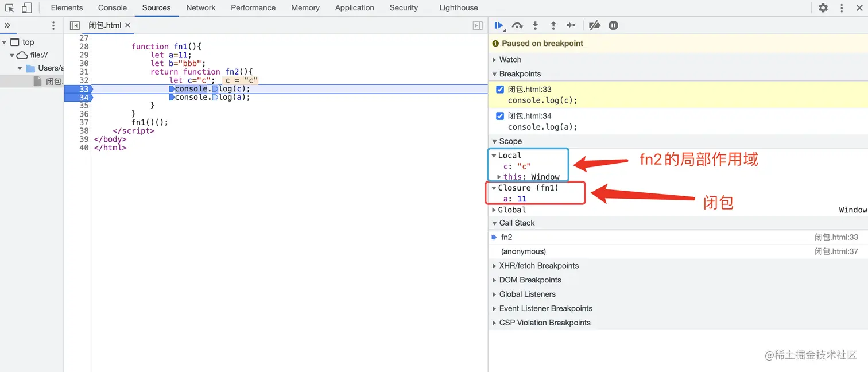868x372 pixels.
Task: Activate the inspect element picker icon
Action: (10, 8)
